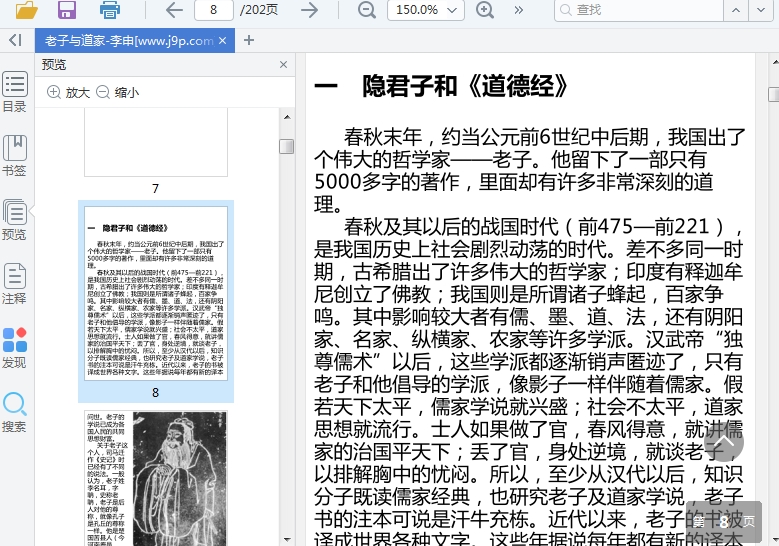Add a new tab with plus button
Image resolution: width=779 pixels, height=546 pixels.
249,41
